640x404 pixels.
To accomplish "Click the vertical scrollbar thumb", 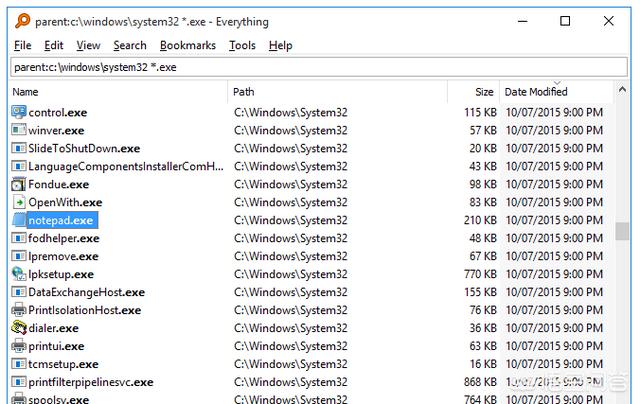I will tap(622, 231).
